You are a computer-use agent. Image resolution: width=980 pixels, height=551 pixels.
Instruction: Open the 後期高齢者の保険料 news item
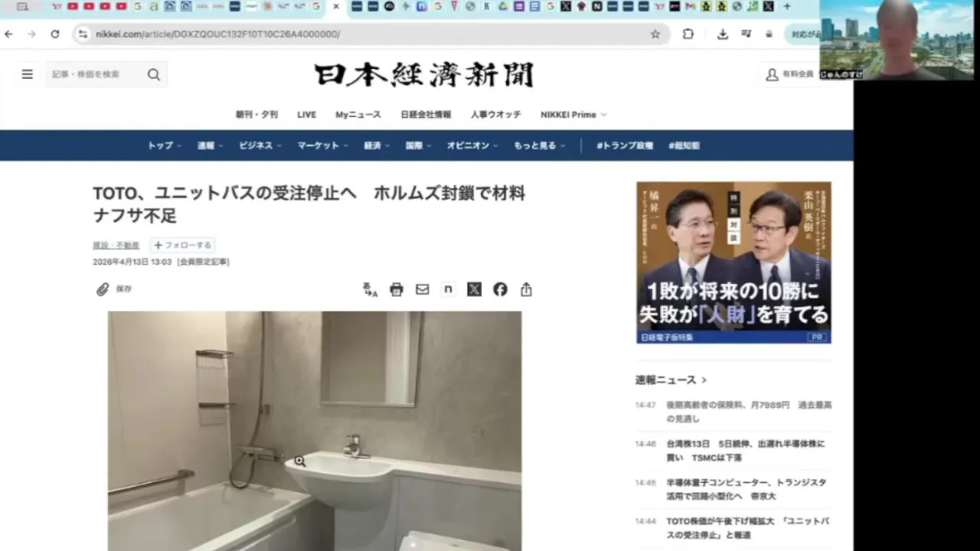(749, 412)
